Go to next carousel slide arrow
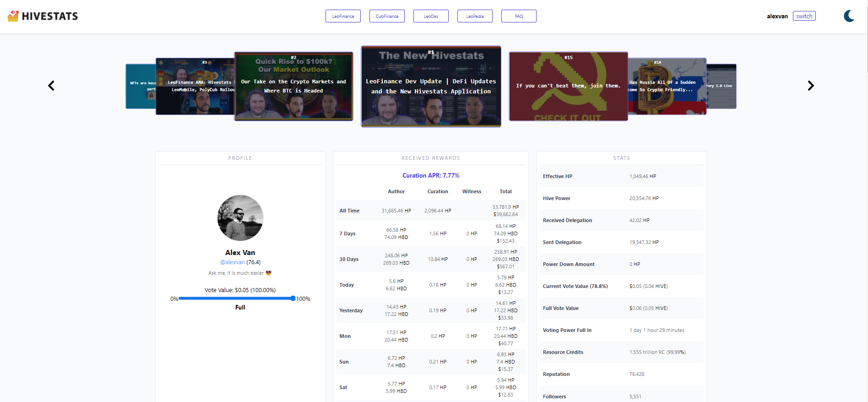The image size is (868, 402). click(811, 86)
